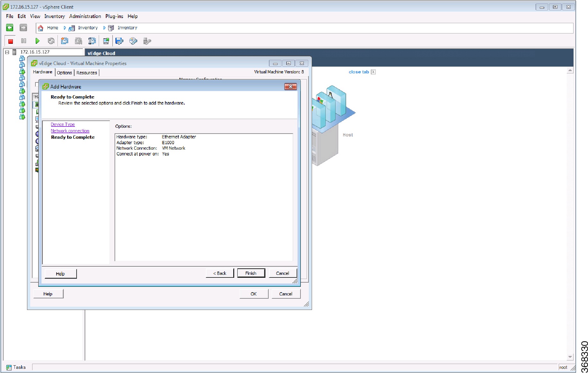
Task: Close the Add Hardware dialog with red X
Action: pos(290,87)
